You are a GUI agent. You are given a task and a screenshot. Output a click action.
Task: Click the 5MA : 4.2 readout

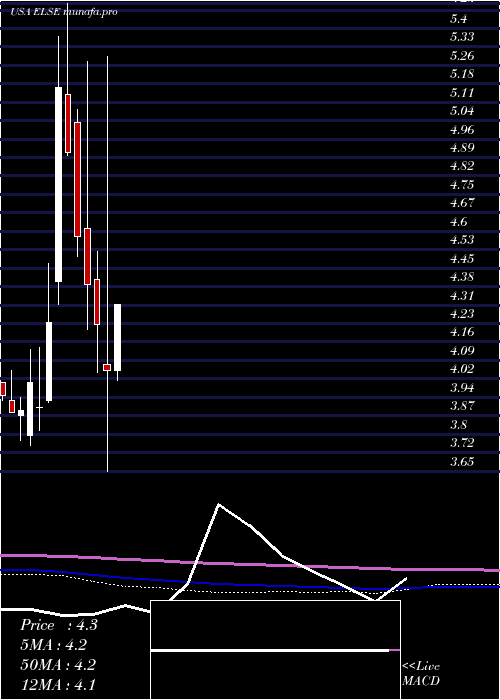(x=54, y=645)
